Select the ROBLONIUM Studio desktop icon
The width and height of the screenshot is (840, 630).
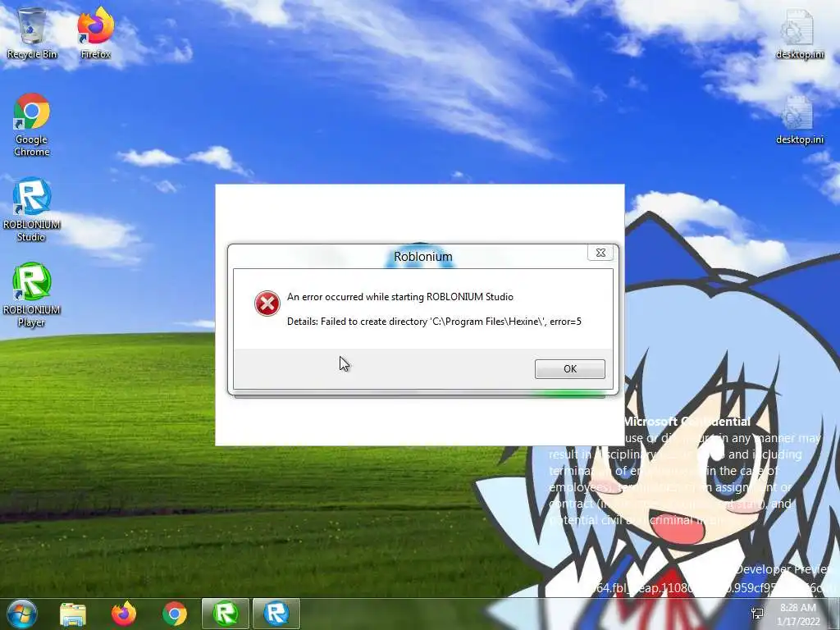32,210
